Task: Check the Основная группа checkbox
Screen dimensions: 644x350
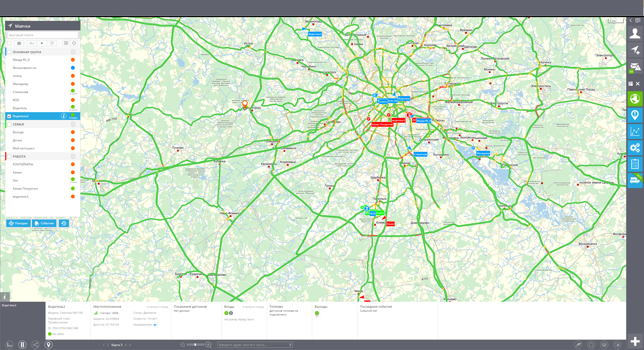Action: (9, 52)
